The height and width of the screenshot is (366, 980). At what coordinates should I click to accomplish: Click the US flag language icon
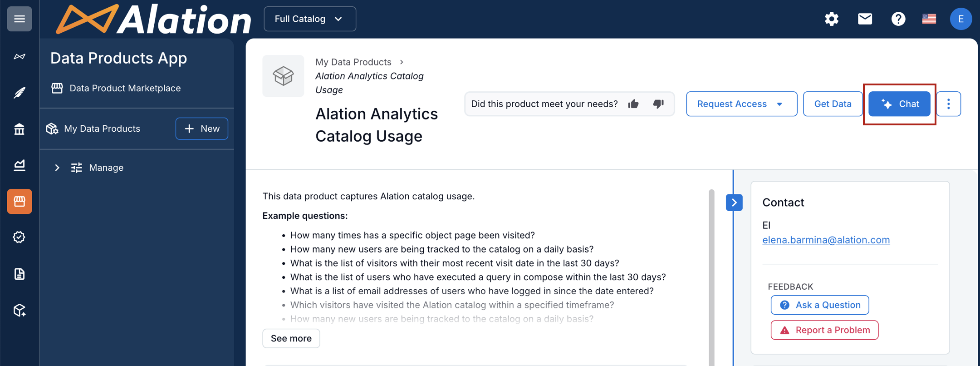pyautogui.click(x=929, y=19)
